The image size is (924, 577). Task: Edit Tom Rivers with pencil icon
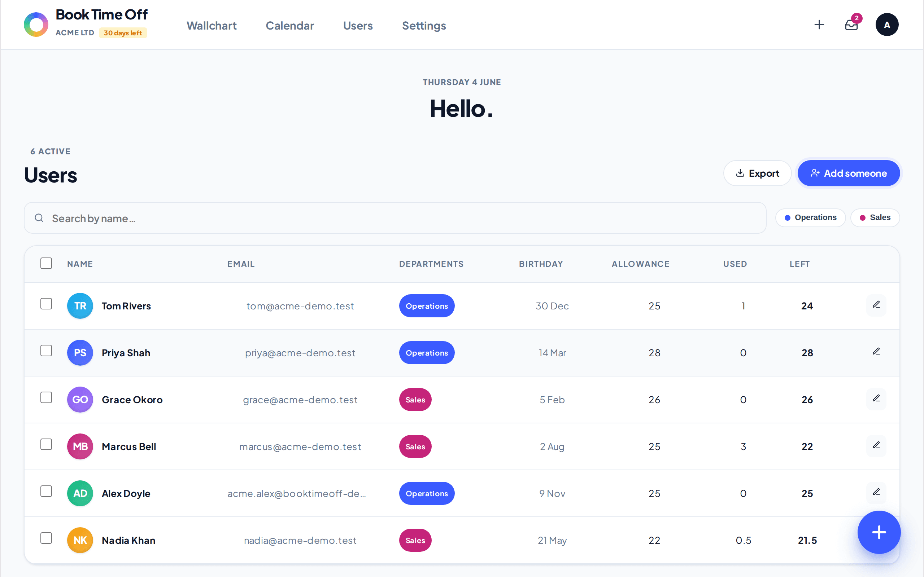coord(876,305)
